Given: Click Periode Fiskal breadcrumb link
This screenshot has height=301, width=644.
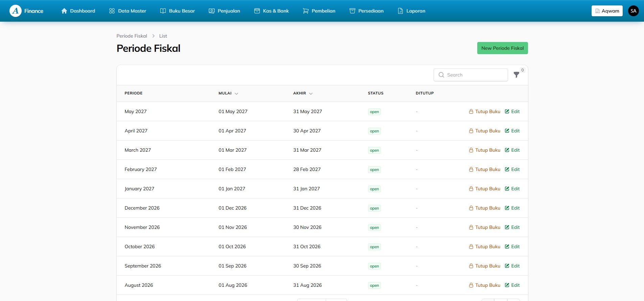Looking at the screenshot, I should click(x=132, y=36).
